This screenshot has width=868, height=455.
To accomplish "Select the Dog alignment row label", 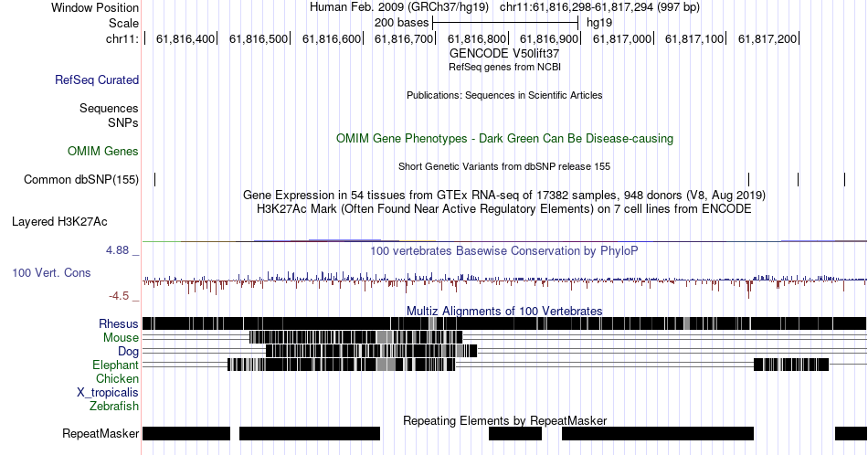I will 129,352.
